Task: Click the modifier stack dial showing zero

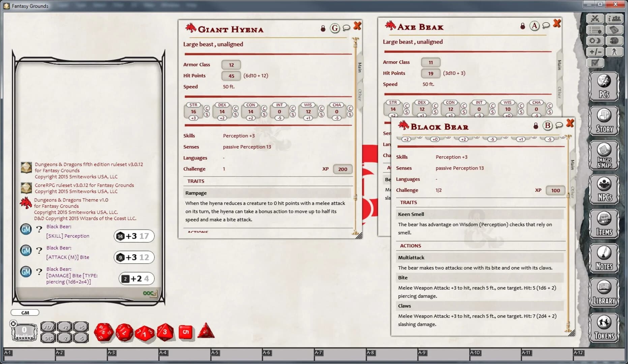Action: 24,330
